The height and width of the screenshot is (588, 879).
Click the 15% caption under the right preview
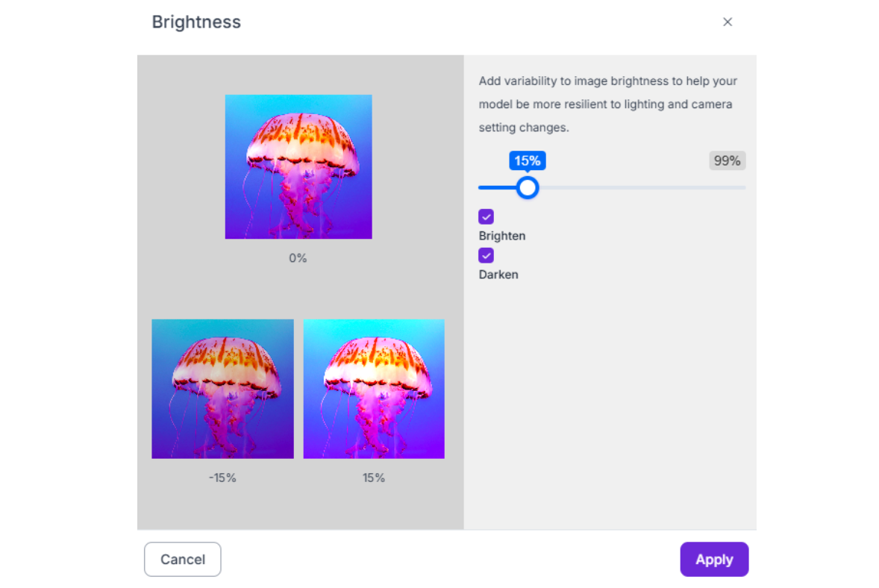click(x=374, y=478)
